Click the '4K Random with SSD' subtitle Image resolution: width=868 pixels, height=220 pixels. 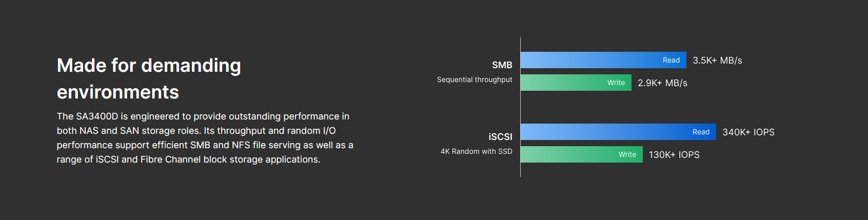pos(477,151)
